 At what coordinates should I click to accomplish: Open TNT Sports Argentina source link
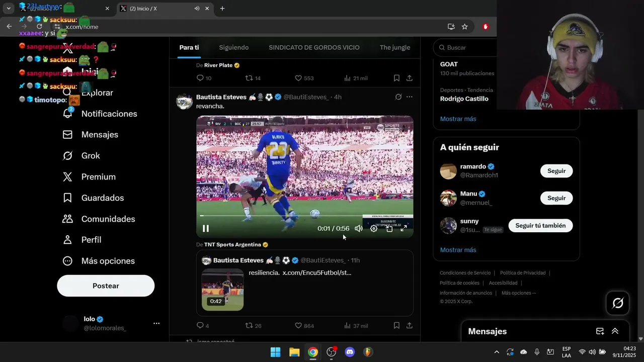click(236, 244)
